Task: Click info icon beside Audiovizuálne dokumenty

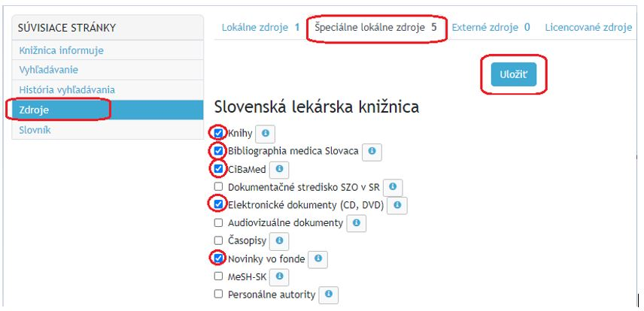Action: 357,223
